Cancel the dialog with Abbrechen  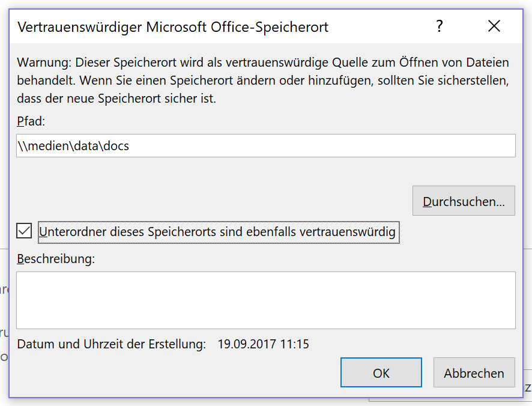pos(474,372)
